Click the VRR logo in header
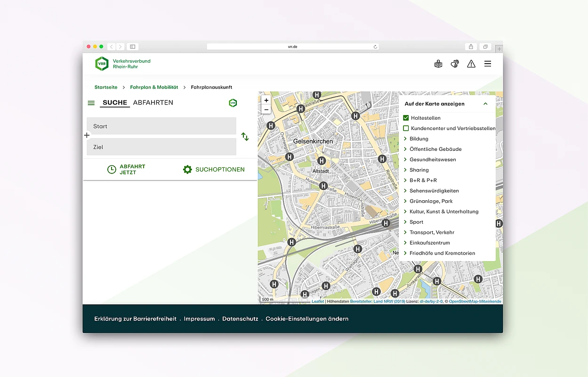The height and width of the screenshot is (377, 588). coord(102,64)
